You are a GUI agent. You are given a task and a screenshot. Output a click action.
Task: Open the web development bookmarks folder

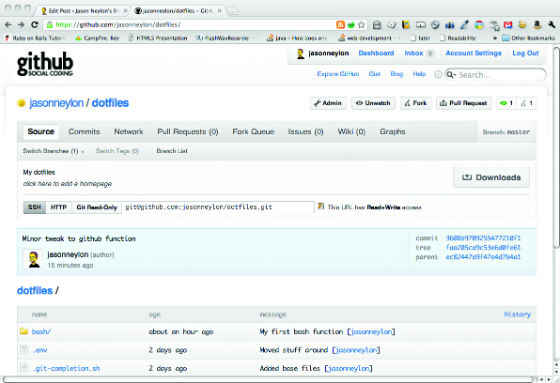click(x=365, y=38)
